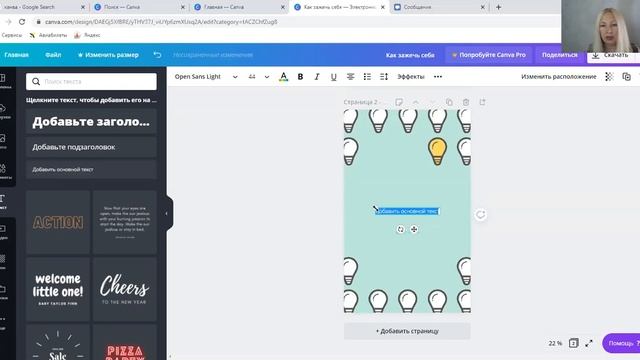Select the Sale text template
The image size is (640, 360).
point(58,342)
